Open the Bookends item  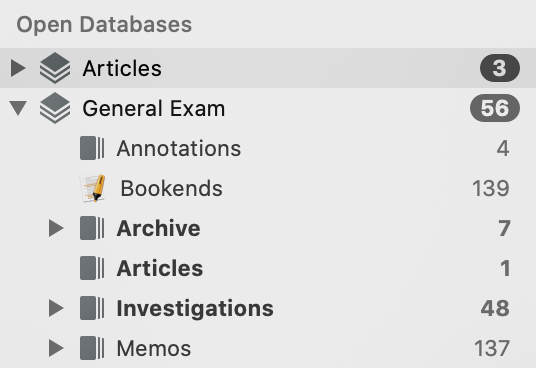(172, 188)
